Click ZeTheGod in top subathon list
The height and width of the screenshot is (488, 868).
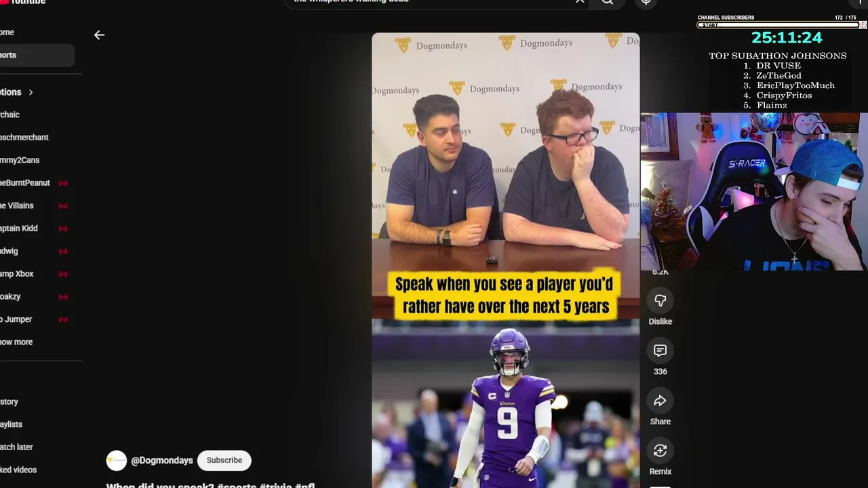778,75
